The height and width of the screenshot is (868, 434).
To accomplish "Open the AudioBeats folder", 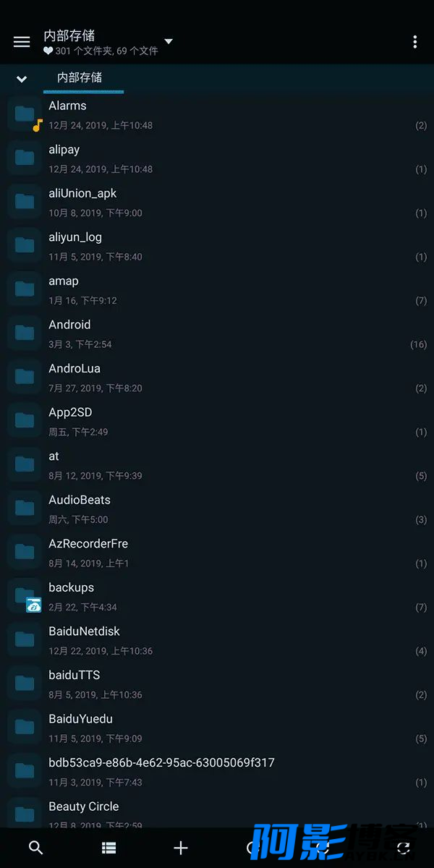I will coord(217,509).
